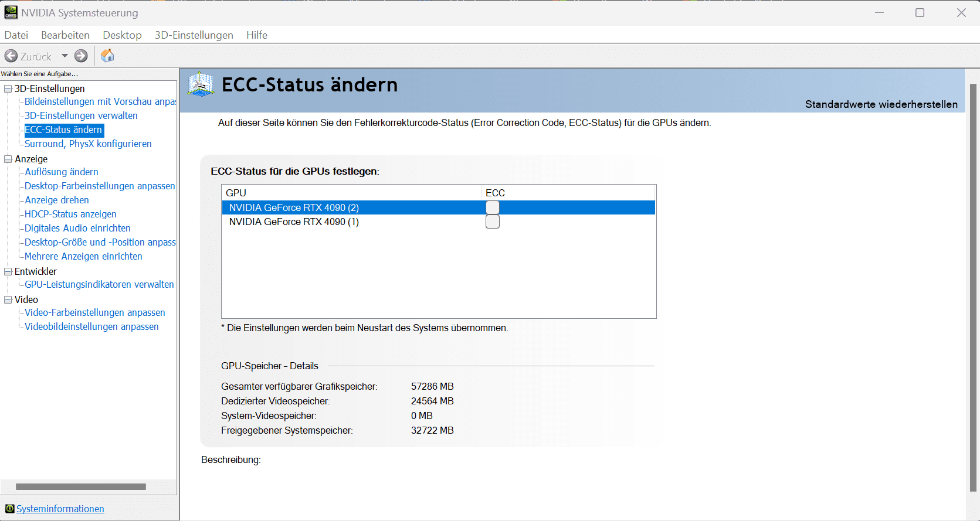Click the GPU column header

(352, 193)
